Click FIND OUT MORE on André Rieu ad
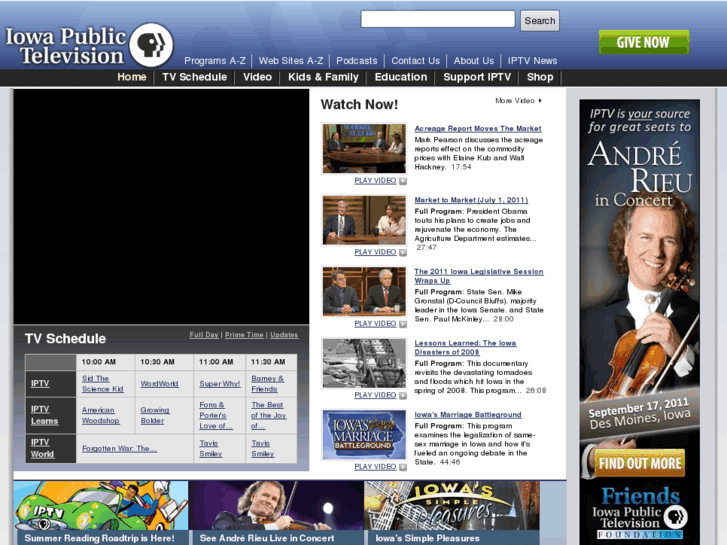 [639, 463]
